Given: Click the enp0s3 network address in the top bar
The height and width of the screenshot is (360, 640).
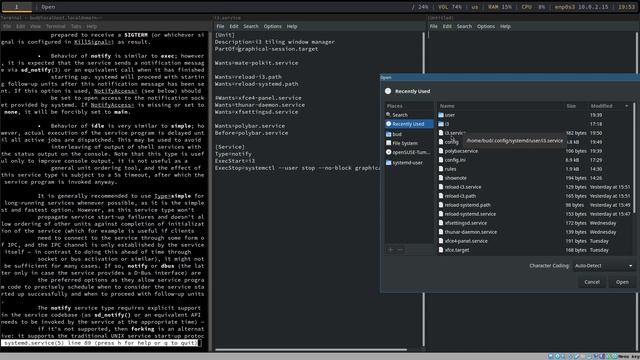Looking at the screenshot, I should pos(581,7).
